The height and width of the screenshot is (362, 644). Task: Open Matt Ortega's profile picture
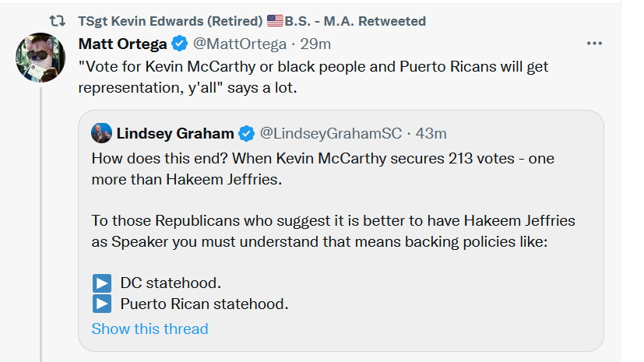[x=40, y=58]
